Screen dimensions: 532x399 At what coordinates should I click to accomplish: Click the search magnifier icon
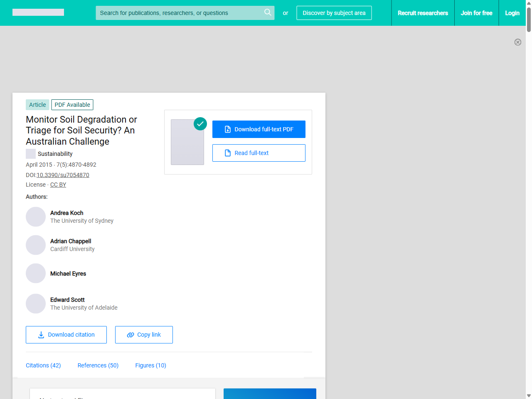coord(268,12)
